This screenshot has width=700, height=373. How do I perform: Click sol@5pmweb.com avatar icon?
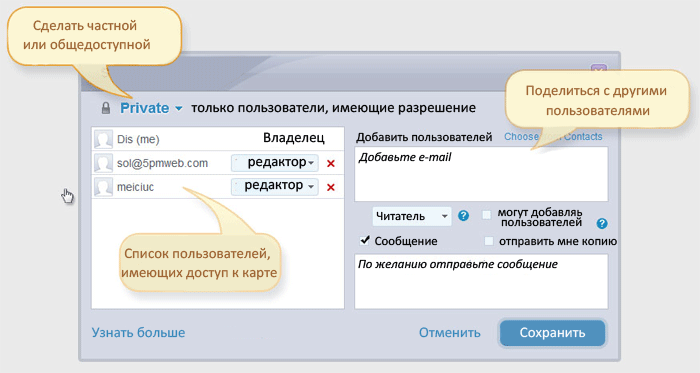coord(103,163)
